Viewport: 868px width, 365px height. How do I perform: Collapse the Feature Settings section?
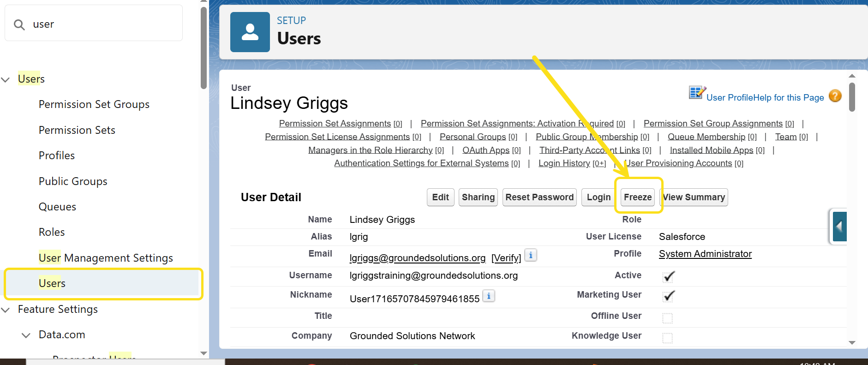click(6, 310)
